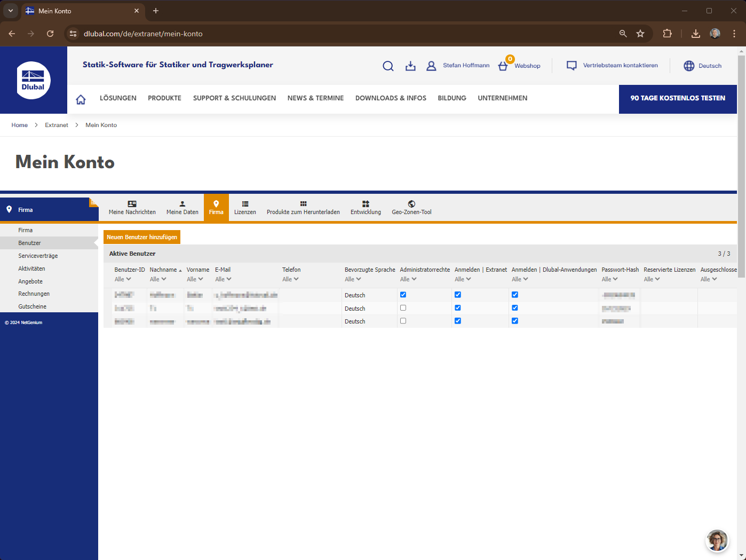The width and height of the screenshot is (746, 560).
Task: Open Chrome three-dot menu
Action: (x=734, y=34)
